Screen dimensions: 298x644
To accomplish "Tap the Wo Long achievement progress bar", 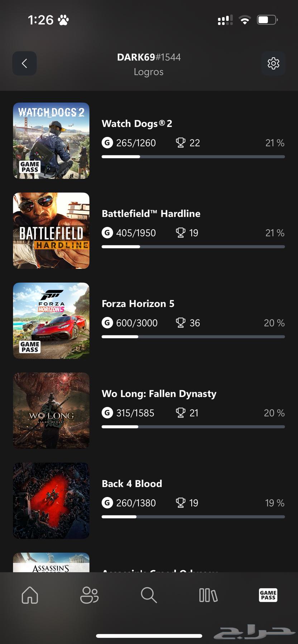I will click(193, 427).
